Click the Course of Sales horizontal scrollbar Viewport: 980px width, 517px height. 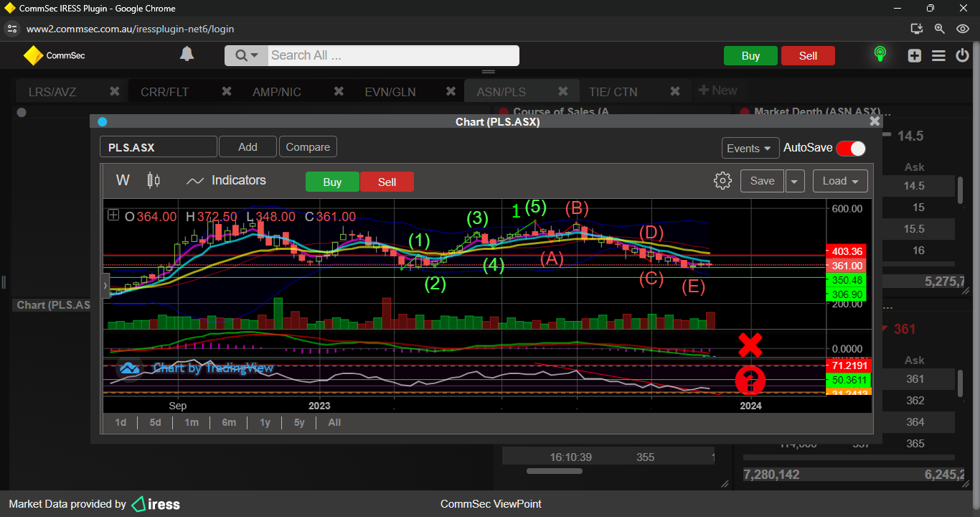coord(554,471)
